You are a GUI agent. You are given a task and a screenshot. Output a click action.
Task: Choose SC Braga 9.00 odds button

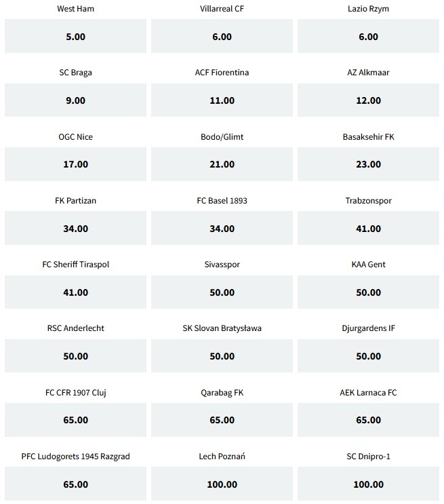(x=75, y=100)
